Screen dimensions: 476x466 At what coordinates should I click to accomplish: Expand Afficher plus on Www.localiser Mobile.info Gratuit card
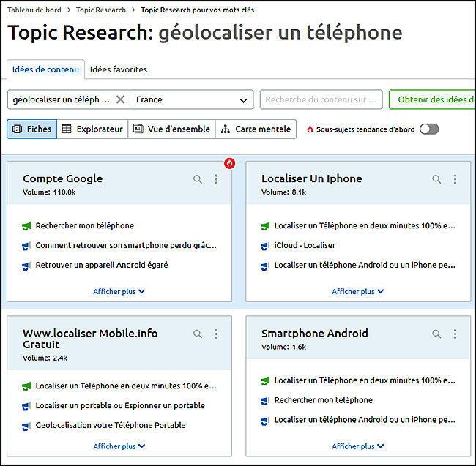coord(119,446)
